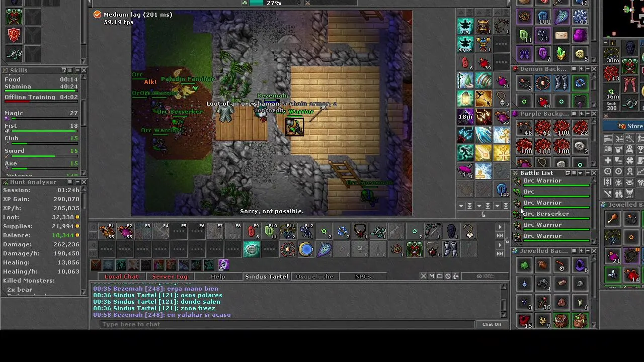
Task: Cast the ankh spell with gold background
Action: pyautogui.click(x=502, y=152)
